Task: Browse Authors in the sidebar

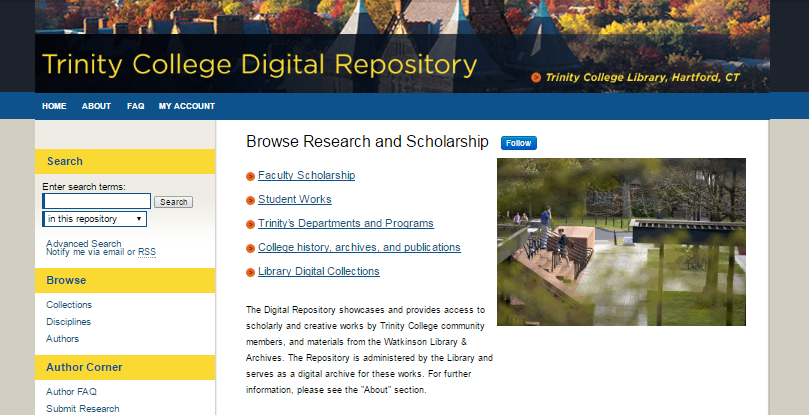Action: pos(62,339)
